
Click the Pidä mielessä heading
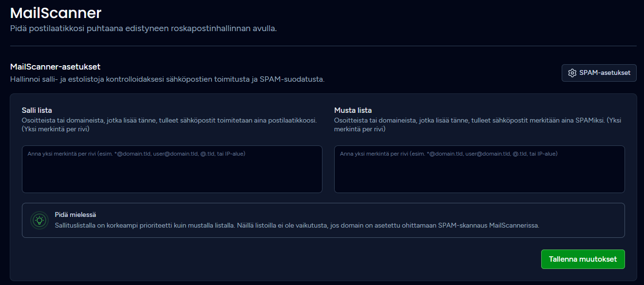tap(76, 214)
